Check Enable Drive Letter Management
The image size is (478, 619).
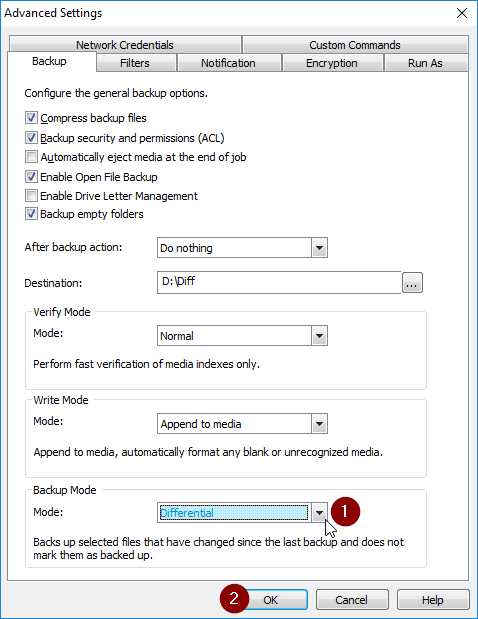31,196
